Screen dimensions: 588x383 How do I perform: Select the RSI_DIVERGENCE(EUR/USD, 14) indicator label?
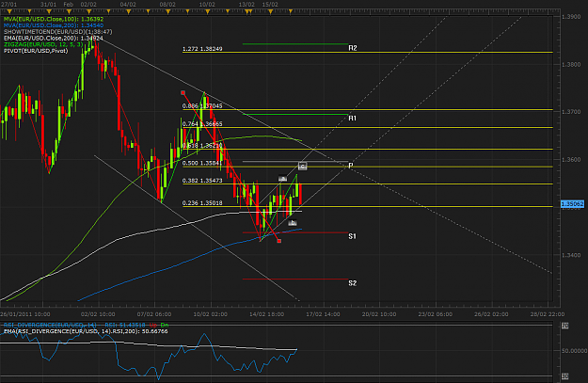coord(50,325)
